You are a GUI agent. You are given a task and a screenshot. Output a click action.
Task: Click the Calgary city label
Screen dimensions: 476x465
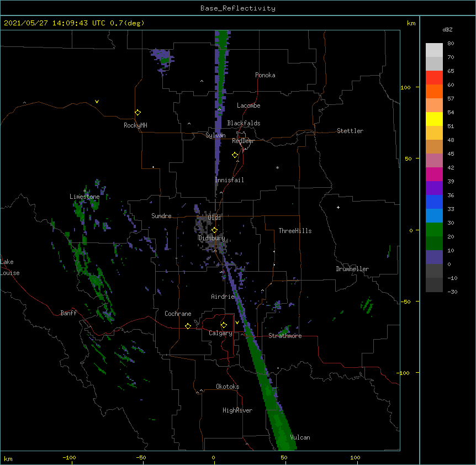(x=220, y=333)
